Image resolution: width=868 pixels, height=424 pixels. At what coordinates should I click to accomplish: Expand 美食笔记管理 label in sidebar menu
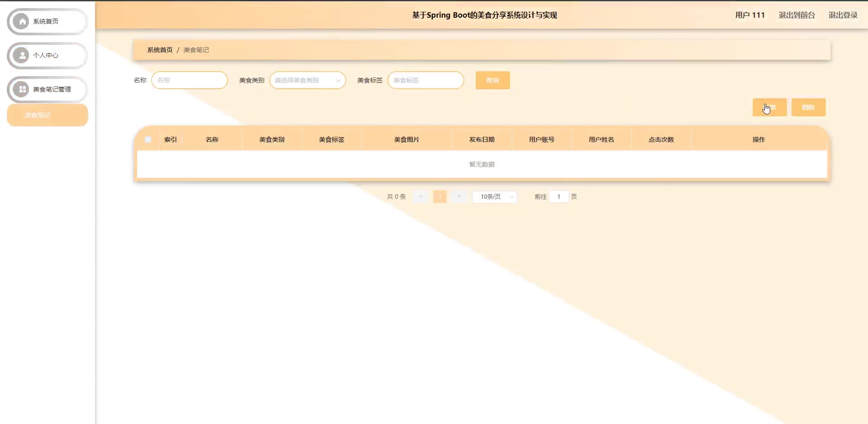(52, 89)
